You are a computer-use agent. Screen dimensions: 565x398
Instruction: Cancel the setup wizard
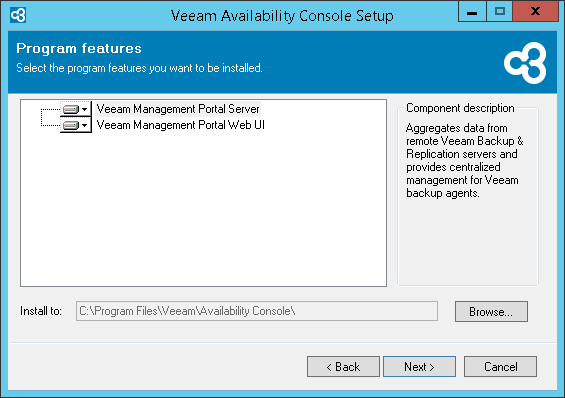[x=500, y=367]
